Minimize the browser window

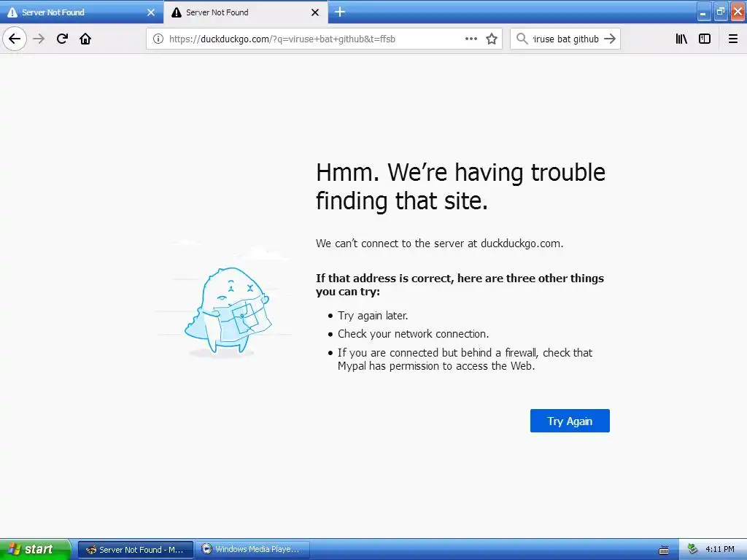[703, 12]
